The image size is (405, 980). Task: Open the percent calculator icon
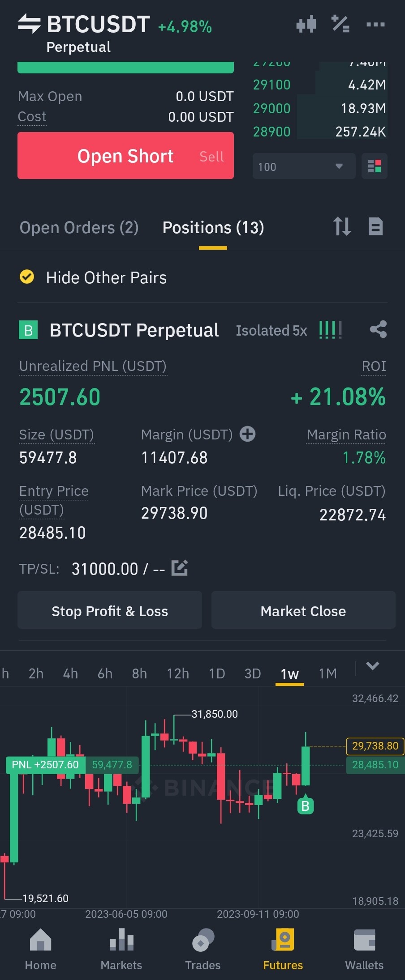[340, 24]
